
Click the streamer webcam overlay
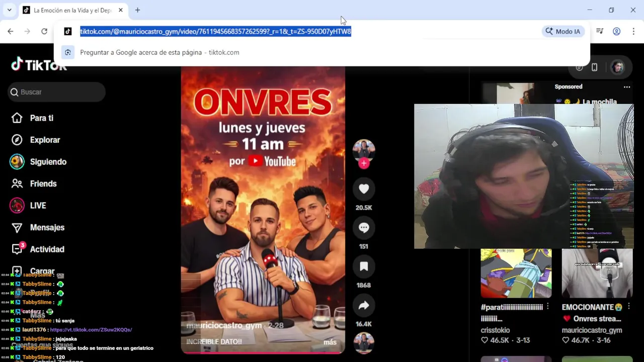(523, 176)
